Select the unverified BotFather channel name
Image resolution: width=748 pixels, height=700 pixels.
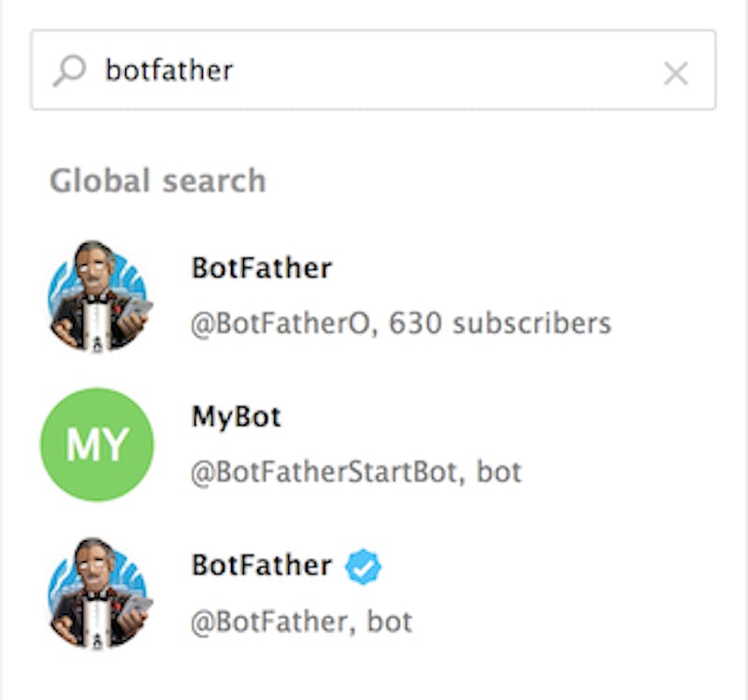pos(262,268)
